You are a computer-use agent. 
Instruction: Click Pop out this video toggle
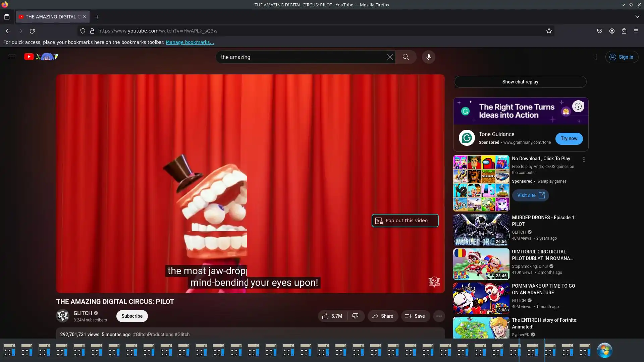pos(405,221)
